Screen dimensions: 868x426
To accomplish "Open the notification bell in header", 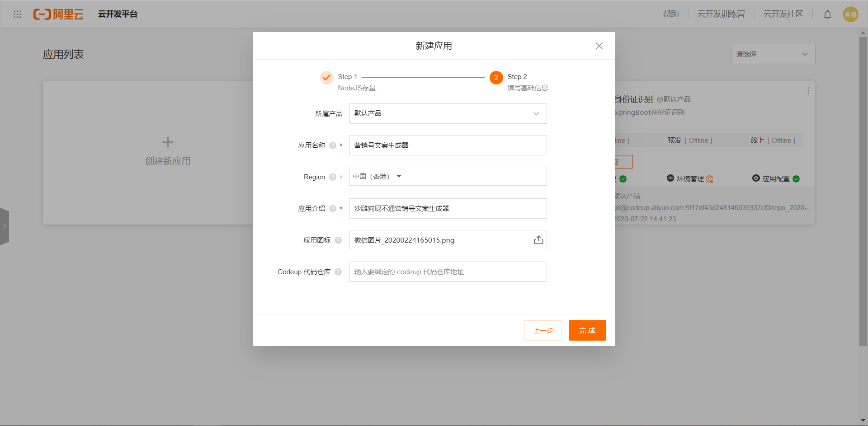I will (827, 14).
